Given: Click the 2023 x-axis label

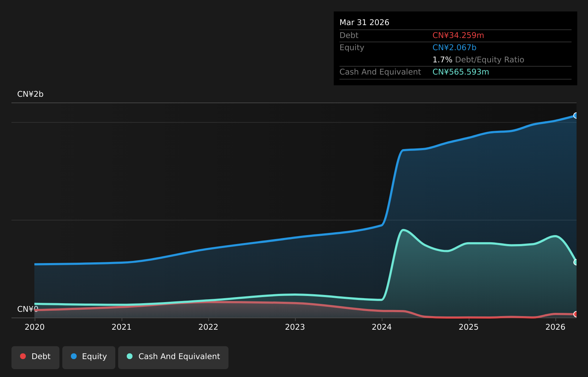Looking at the screenshot, I should (295, 327).
